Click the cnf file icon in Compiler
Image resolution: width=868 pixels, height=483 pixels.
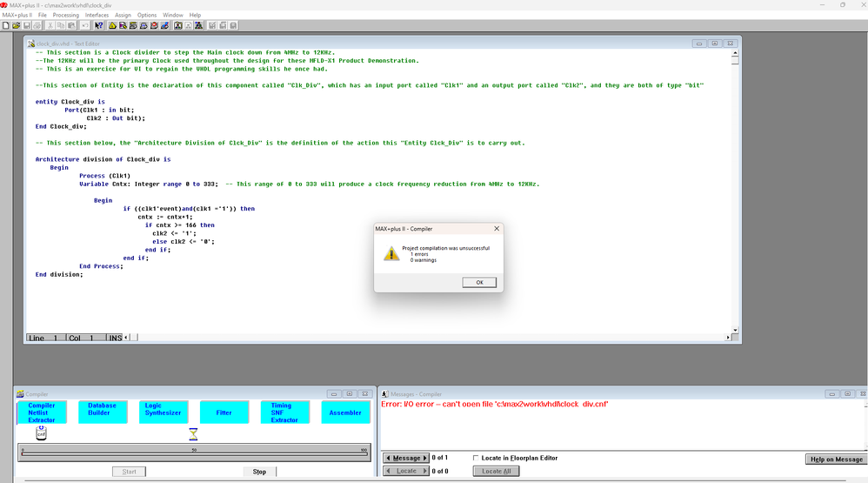tap(41, 433)
